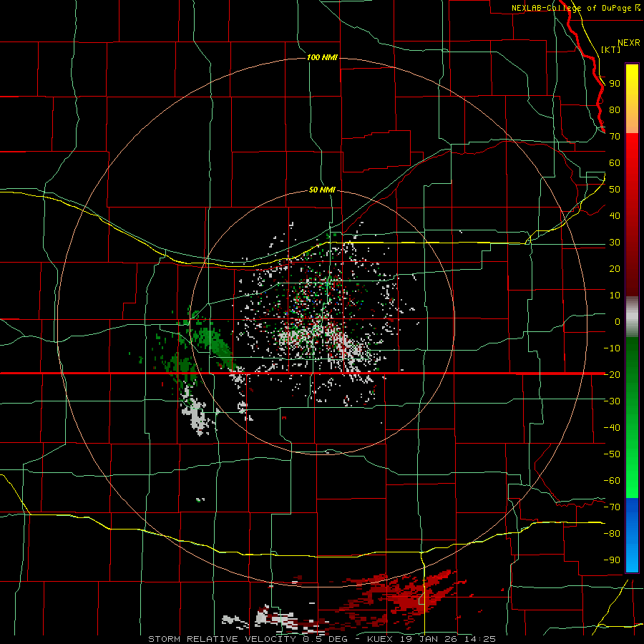The height and width of the screenshot is (644, 644).
Task: Click the -80 legend value
Action: [x=612, y=534]
